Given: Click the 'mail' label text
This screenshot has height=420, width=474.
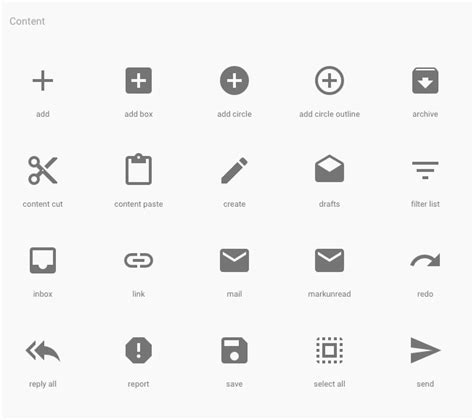Looking at the screenshot, I should (234, 294).
